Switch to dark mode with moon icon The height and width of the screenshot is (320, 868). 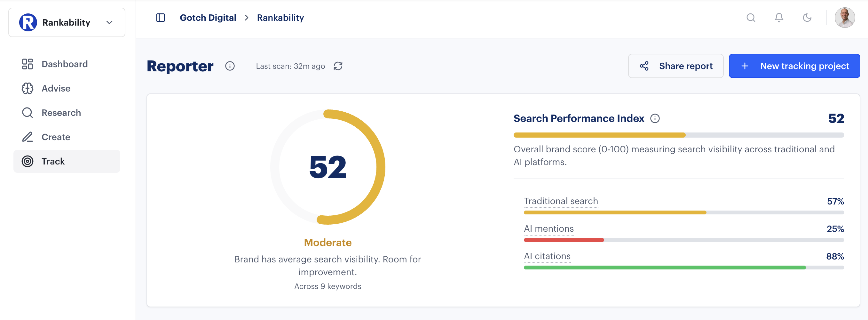(x=807, y=18)
